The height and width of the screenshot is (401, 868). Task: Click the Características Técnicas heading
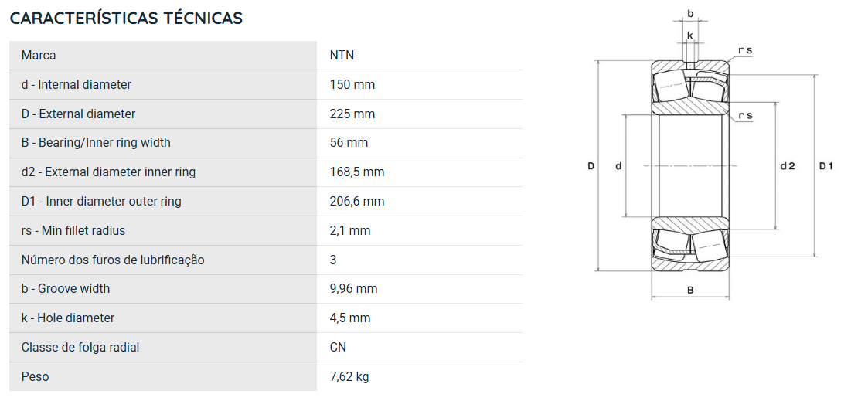(x=126, y=18)
